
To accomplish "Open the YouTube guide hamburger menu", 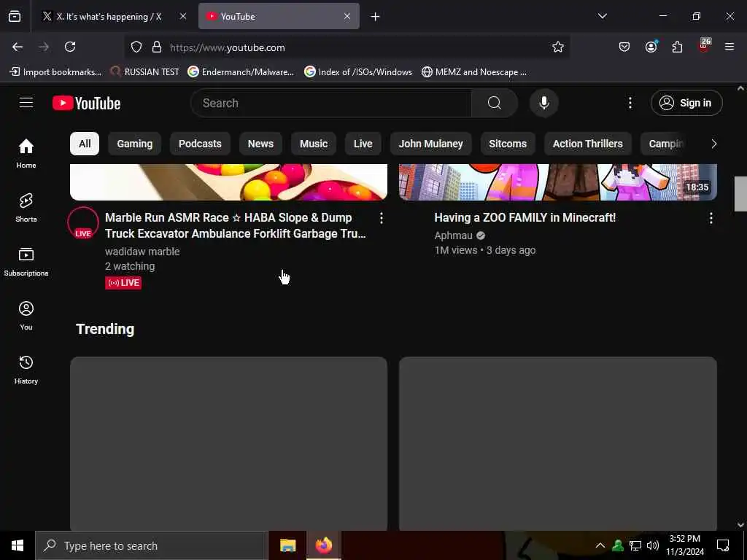I will 26,102.
